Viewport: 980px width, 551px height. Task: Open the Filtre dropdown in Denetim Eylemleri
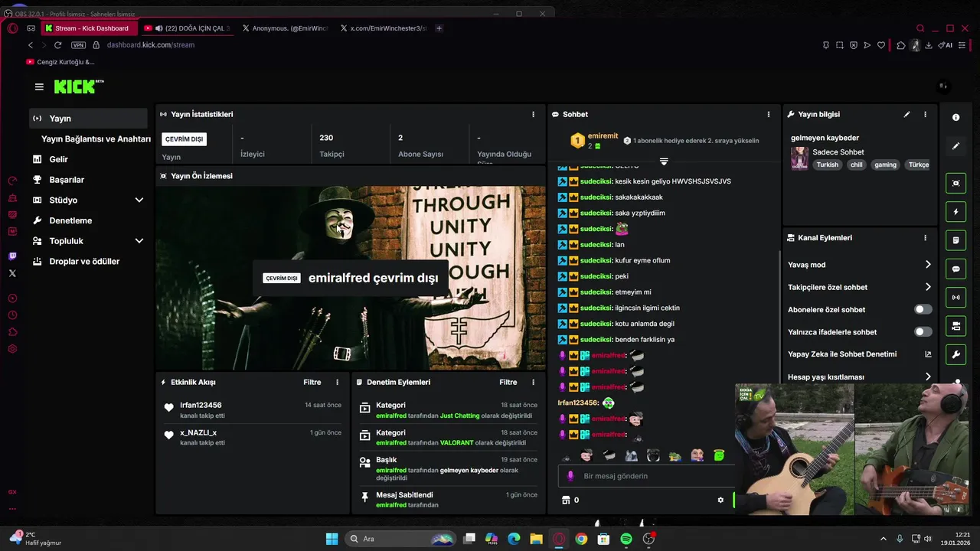coord(508,382)
